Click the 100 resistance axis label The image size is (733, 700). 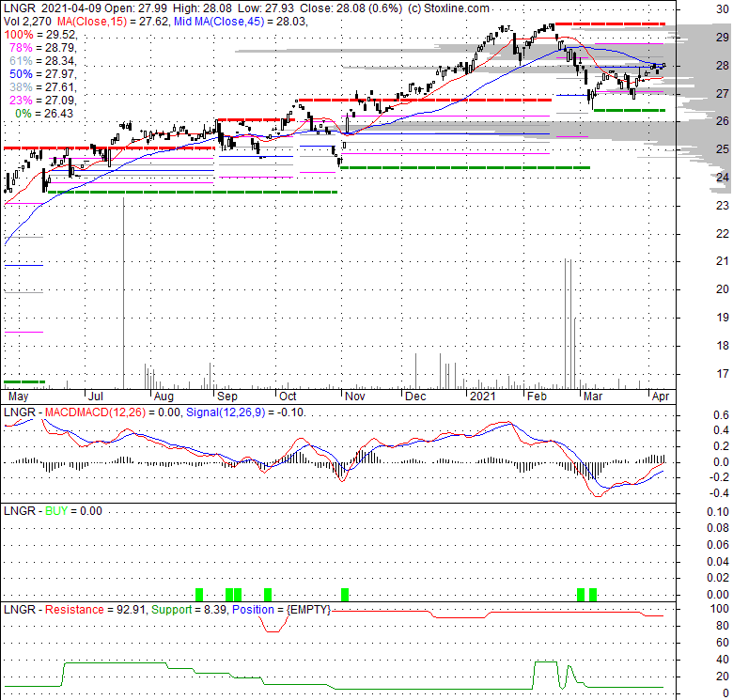(x=720, y=609)
